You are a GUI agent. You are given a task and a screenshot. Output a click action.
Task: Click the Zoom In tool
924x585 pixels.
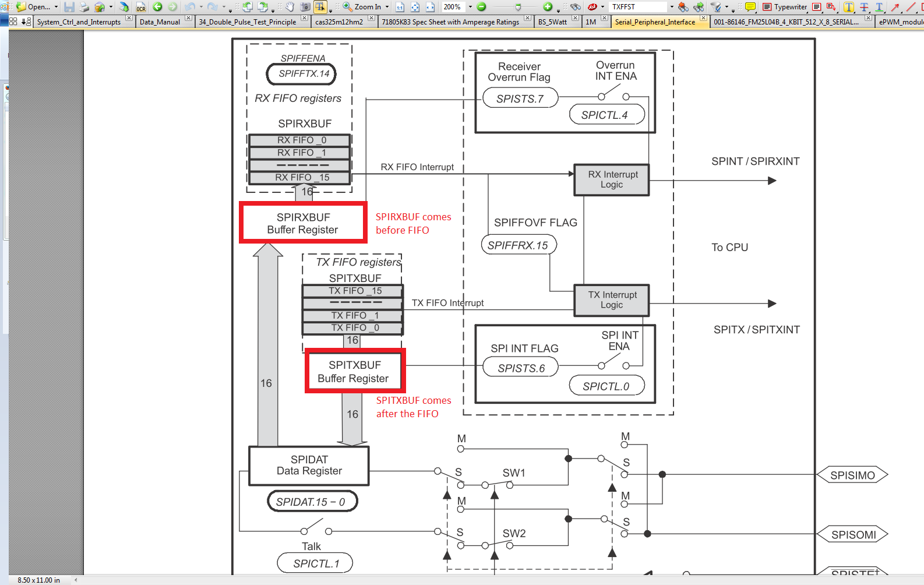(362, 7)
